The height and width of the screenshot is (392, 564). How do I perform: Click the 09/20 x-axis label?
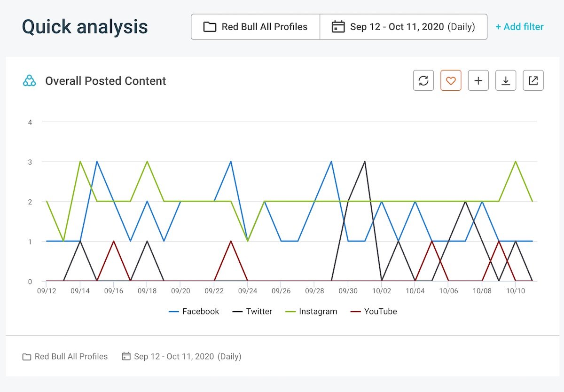pyautogui.click(x=180, y=291)
